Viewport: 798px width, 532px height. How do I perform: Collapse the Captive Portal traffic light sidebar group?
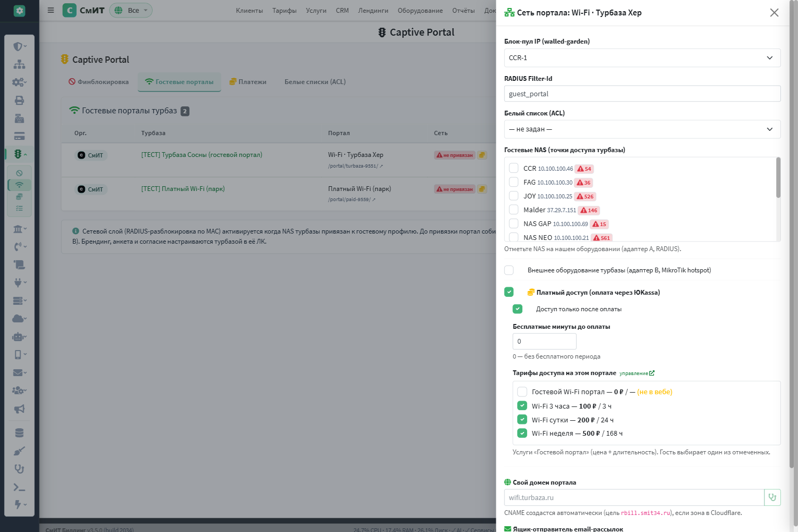click(19, 154)
